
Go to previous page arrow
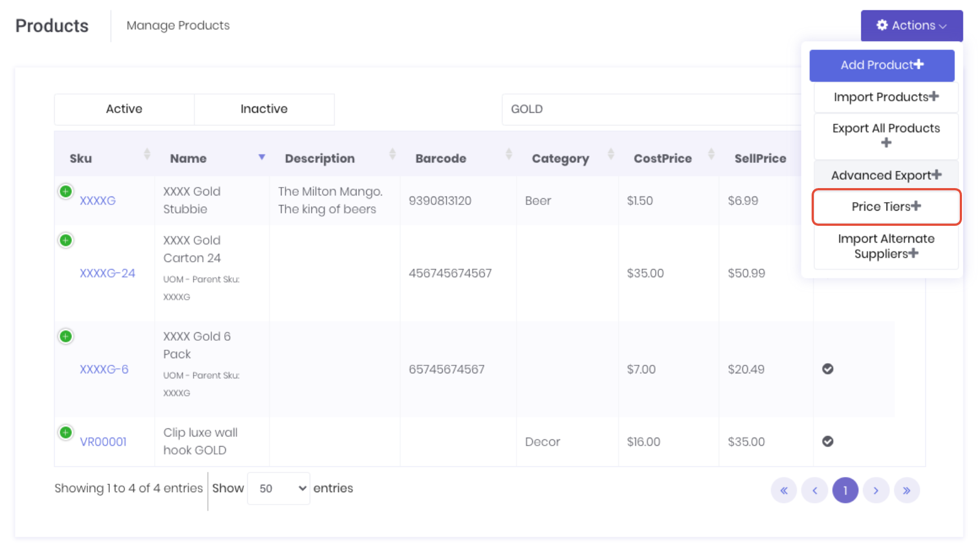(x=815, y=490)
